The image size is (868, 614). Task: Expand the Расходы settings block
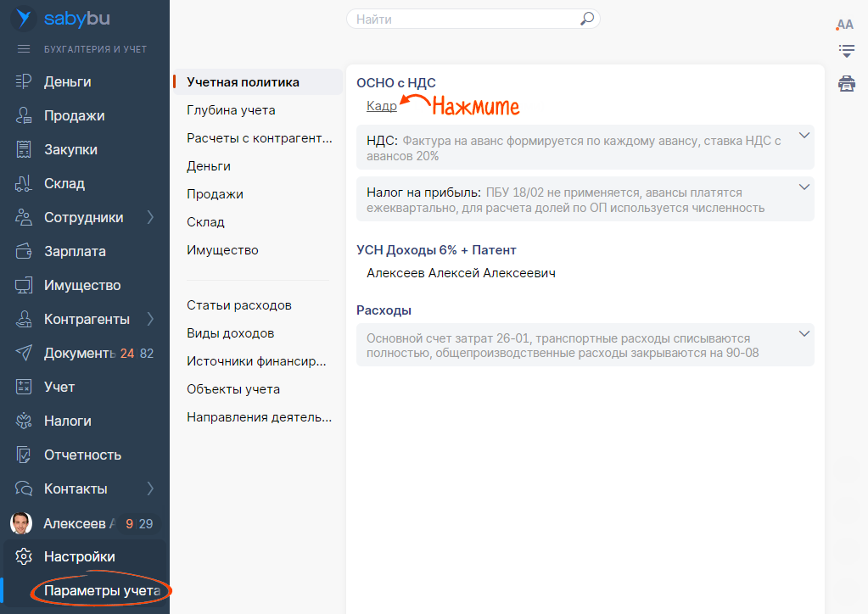(804, 334)
